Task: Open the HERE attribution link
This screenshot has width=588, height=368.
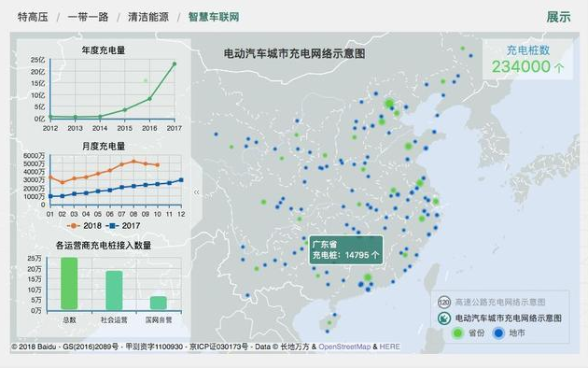Action: pyautogui.click(x=389, y=347)
